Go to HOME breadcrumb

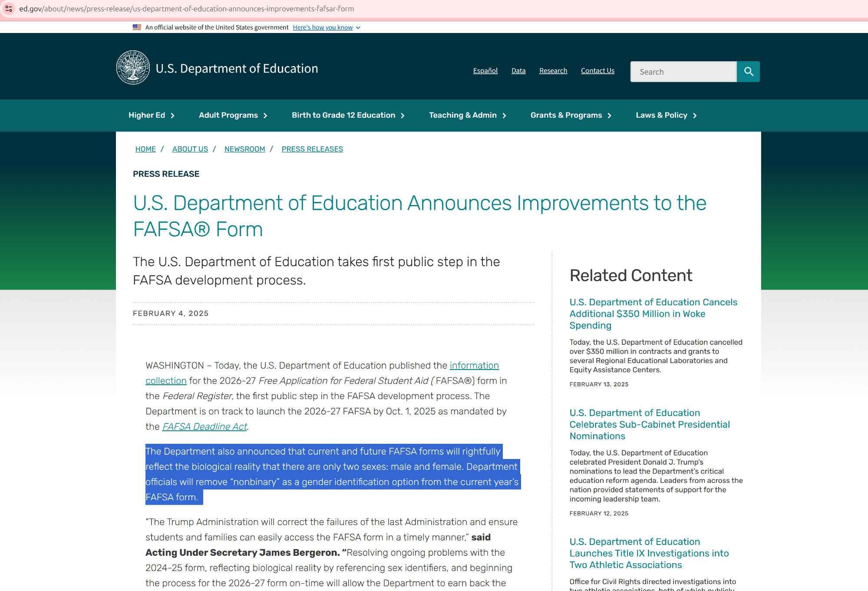pos(145,149)
